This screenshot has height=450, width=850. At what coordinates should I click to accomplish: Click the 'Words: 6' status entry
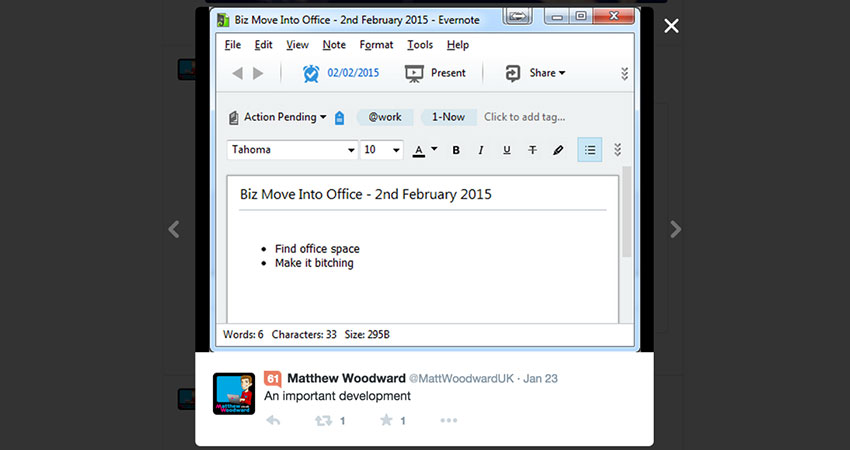click(x=243, y=335)
